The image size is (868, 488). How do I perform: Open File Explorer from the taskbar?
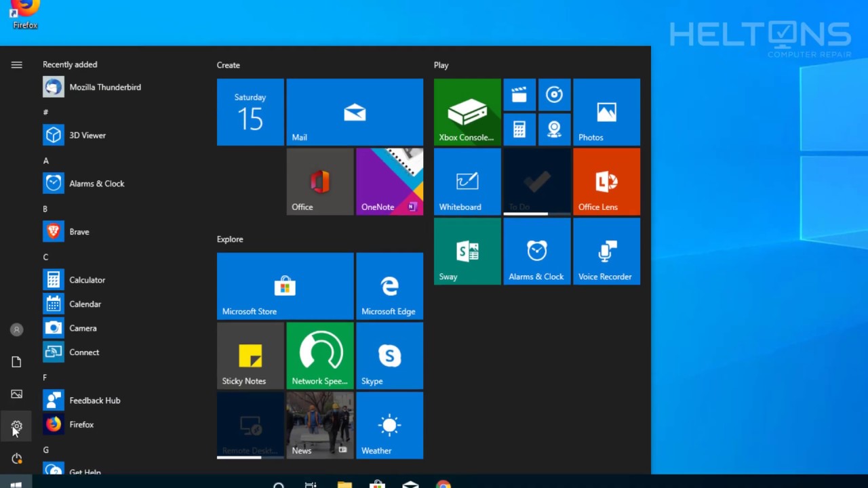(x=344, y=484)
